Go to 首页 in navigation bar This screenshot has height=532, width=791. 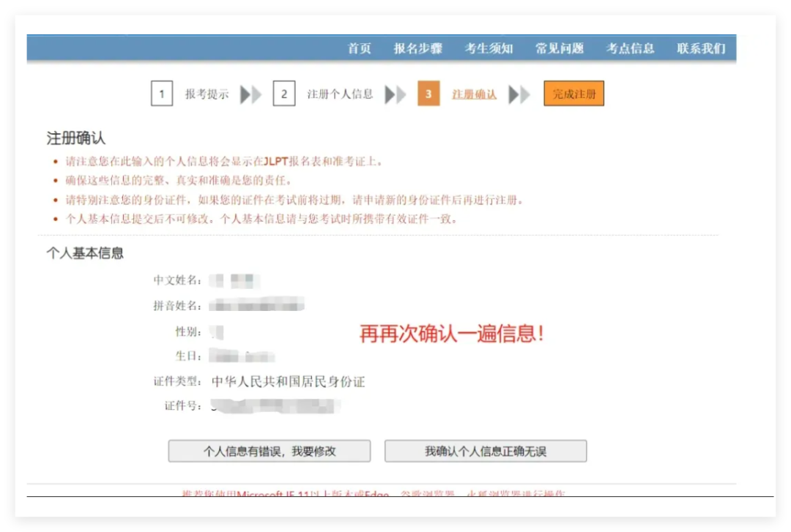[x=359, y=49]
